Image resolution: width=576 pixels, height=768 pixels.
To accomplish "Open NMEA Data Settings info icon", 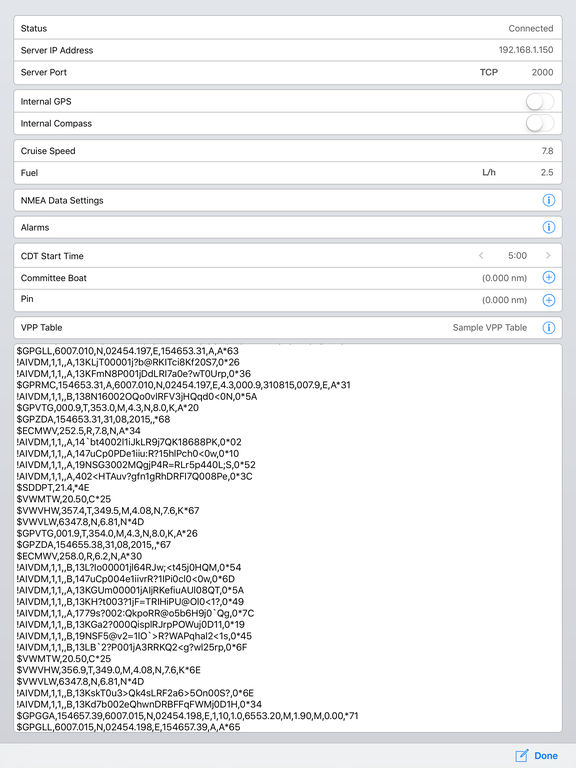I will 549,200.
